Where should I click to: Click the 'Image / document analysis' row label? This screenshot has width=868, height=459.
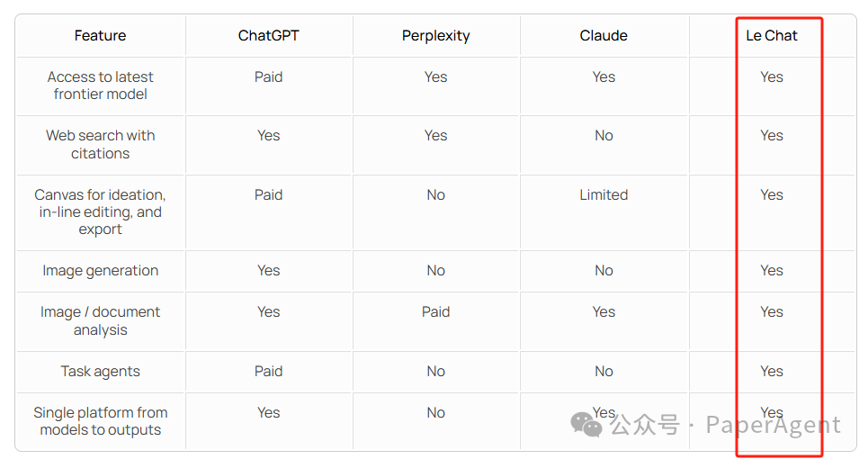[100, 320]
